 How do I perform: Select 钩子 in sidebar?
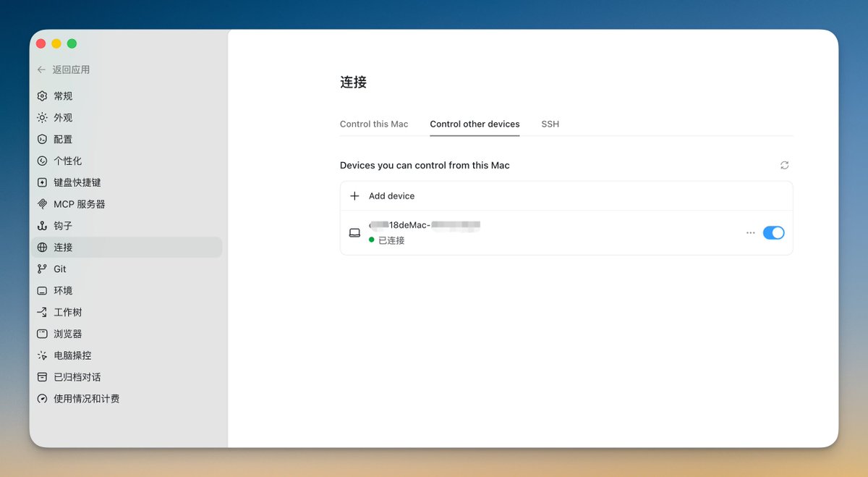(x=126, y=226)
